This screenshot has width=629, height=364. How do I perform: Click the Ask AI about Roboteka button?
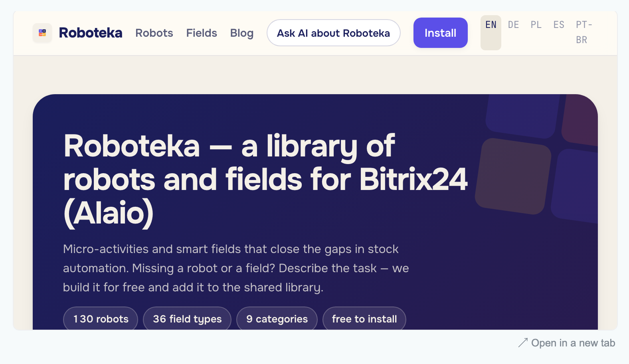(334, 33)
